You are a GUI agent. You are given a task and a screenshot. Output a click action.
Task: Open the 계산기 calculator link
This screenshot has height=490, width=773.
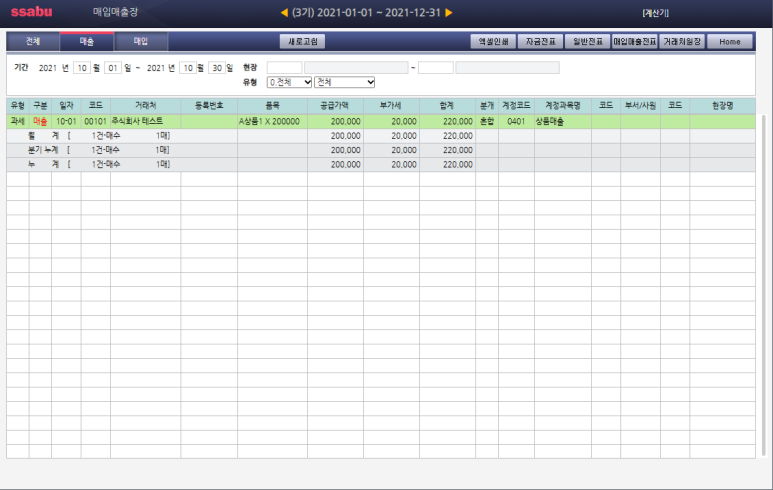655,13
